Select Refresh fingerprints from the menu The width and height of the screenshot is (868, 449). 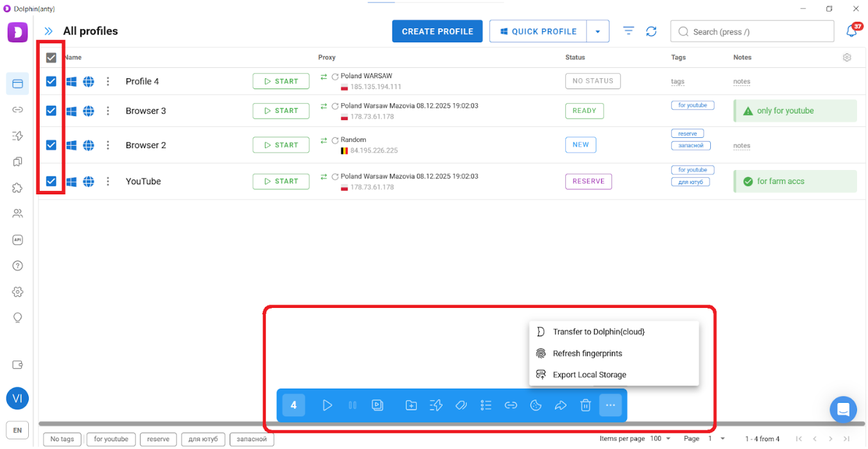click(x=587, y=353)
